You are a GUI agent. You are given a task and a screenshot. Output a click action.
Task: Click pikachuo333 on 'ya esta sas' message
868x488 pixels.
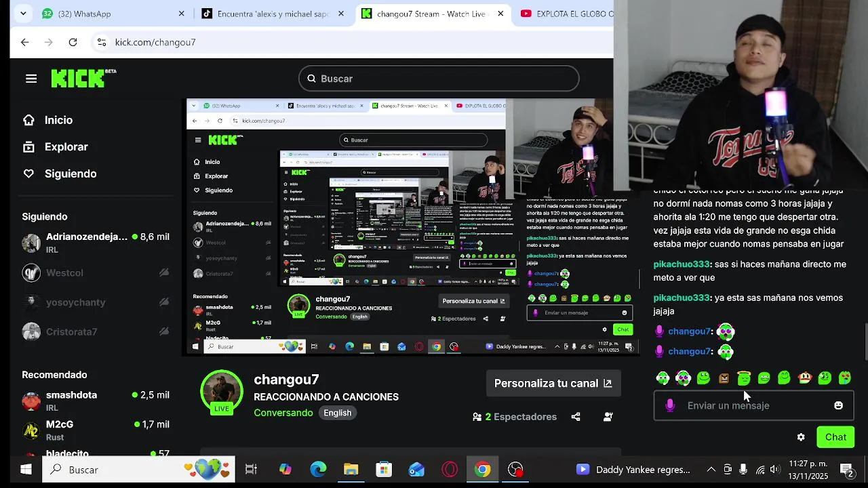pos(682,298)
